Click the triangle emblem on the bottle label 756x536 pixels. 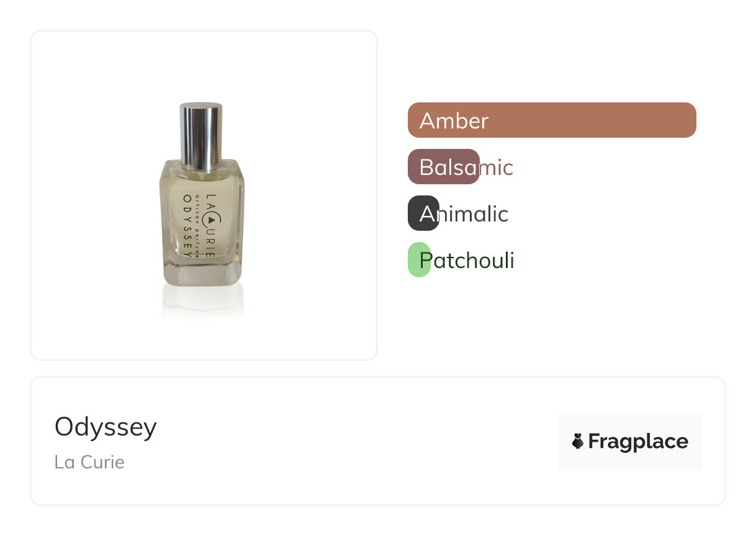[212, 220]
